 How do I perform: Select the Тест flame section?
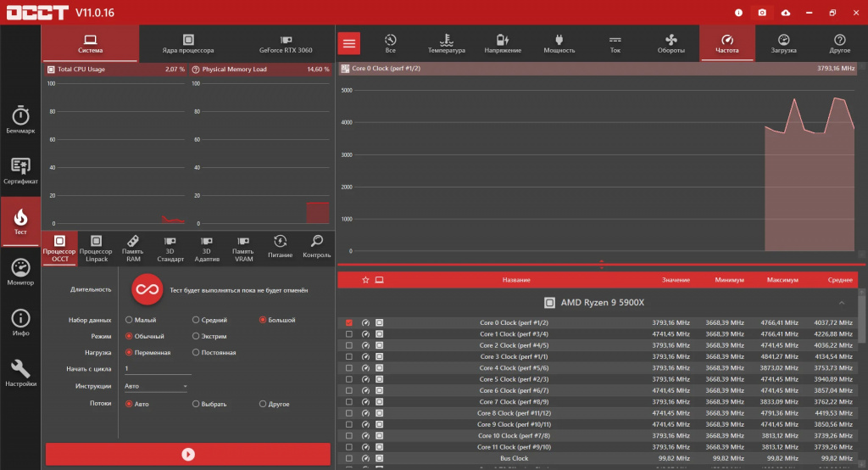tap(20, 221)
